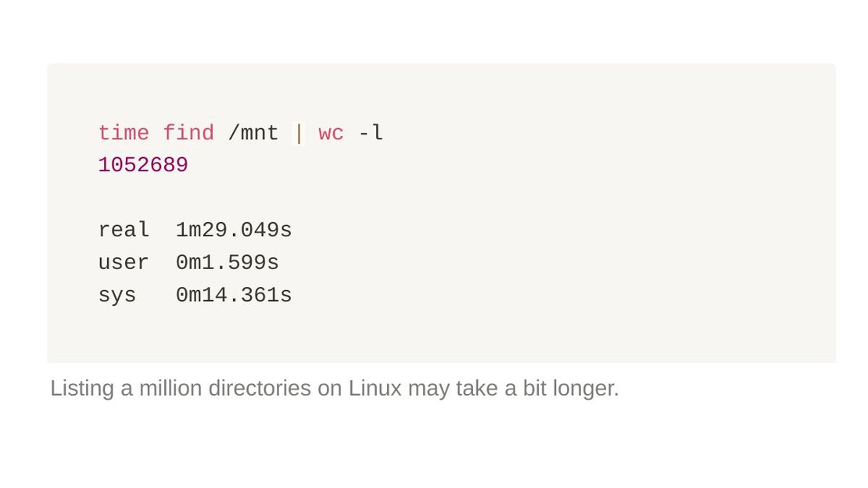Click the output number 1052689
868x488 pixels.
[143, 165]
